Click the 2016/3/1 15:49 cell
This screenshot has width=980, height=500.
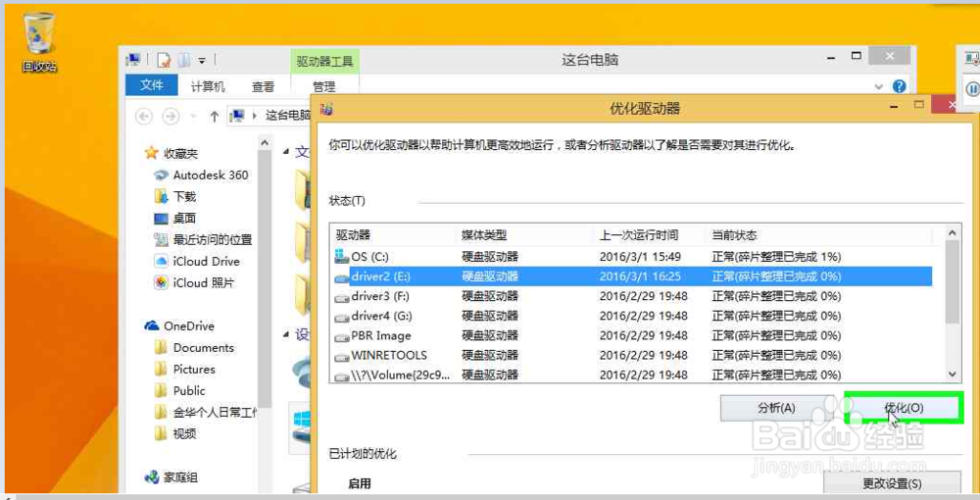(x=640, y=257)
